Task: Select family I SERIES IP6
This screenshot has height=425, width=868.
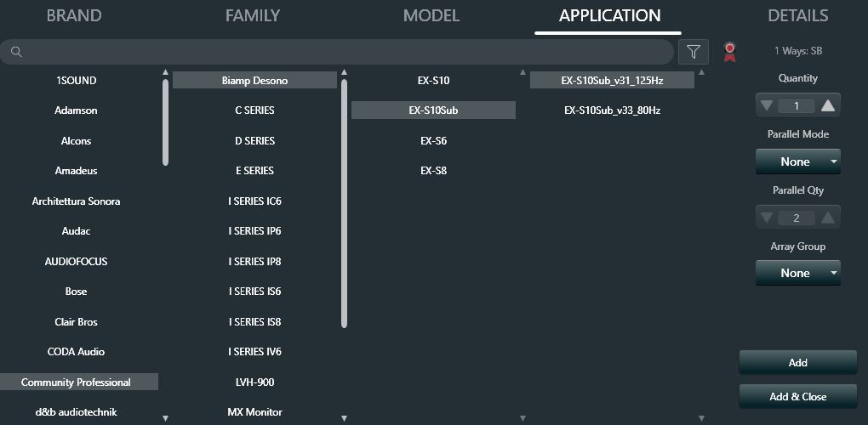Action: [254, 231]
